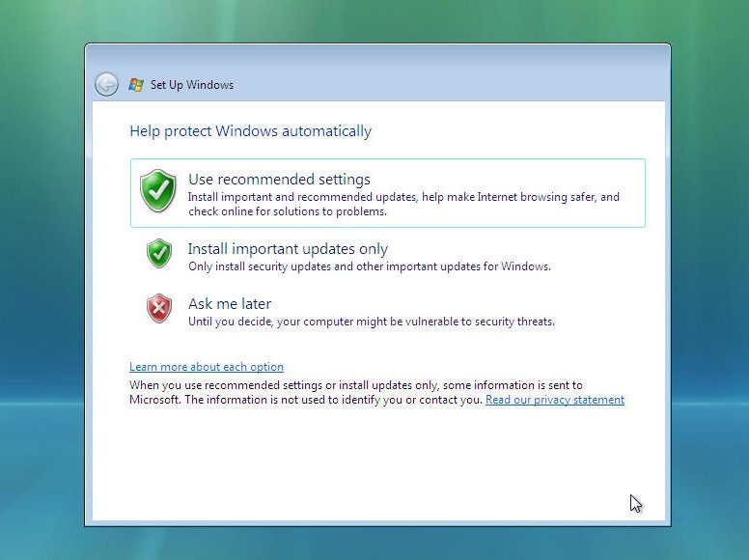Click text starting "Install important and recommended updates"

point(403,205)
